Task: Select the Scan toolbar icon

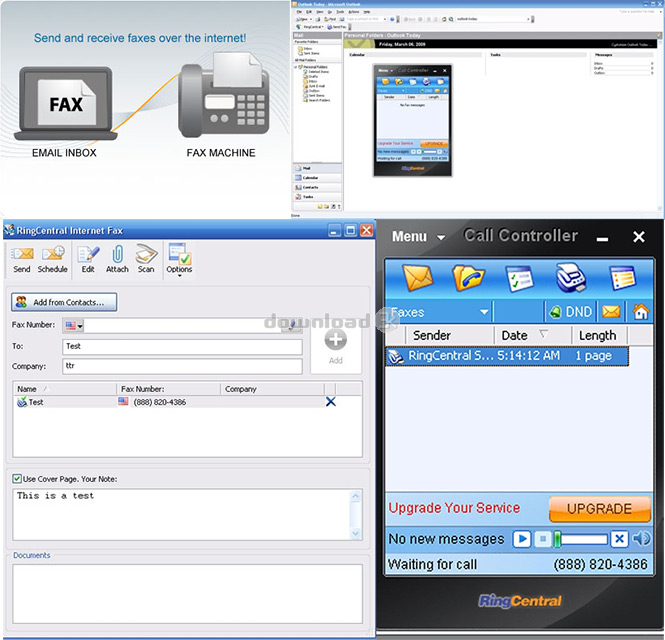Action: (146, 258)
